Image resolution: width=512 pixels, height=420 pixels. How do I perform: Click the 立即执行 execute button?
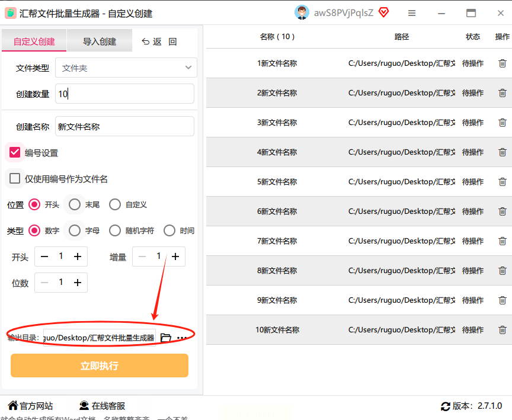coord(100,366)
